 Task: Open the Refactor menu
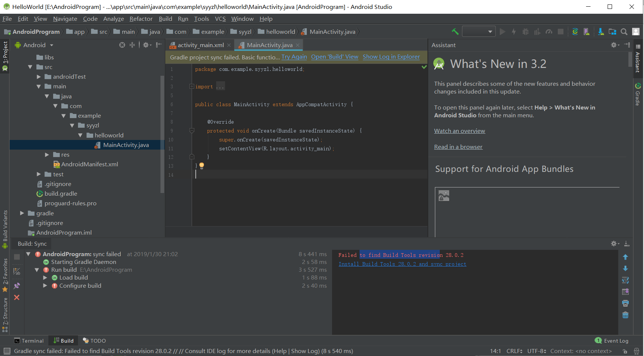tap(141, 19)
